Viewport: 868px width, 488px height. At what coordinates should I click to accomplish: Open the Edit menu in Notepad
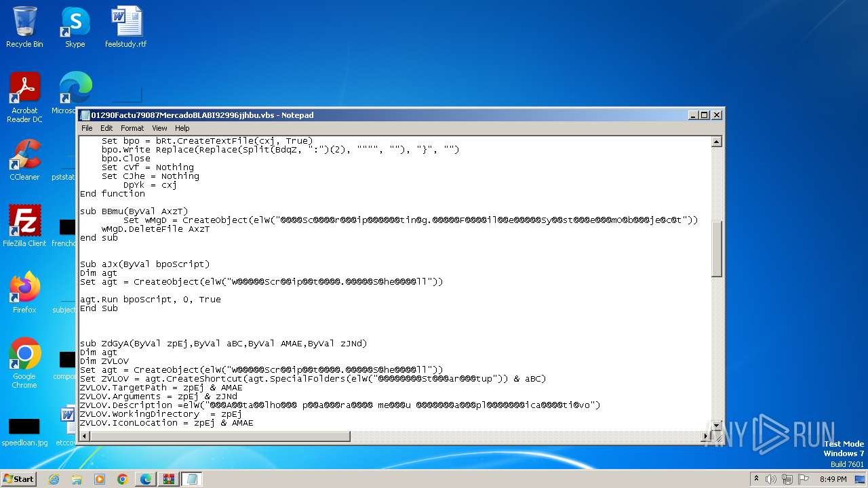106,128
